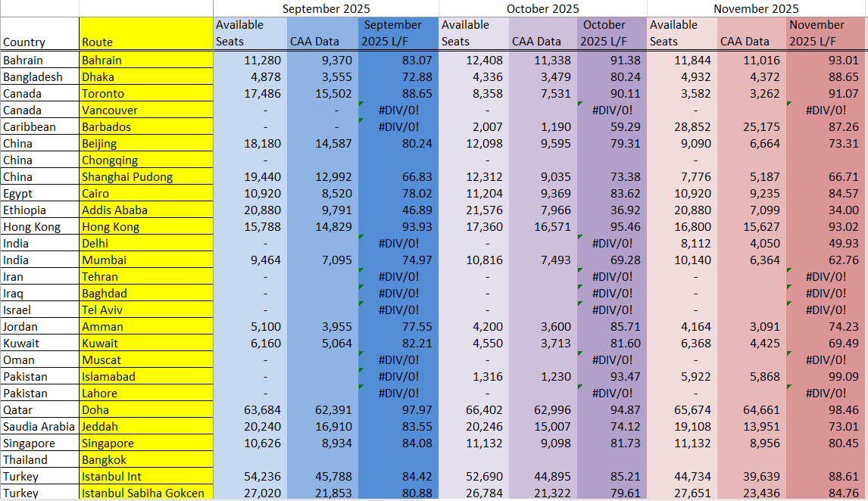Click the "Shanghai Pudong" route cell
This screenshot has height=501, width=868.
point(146,176)
